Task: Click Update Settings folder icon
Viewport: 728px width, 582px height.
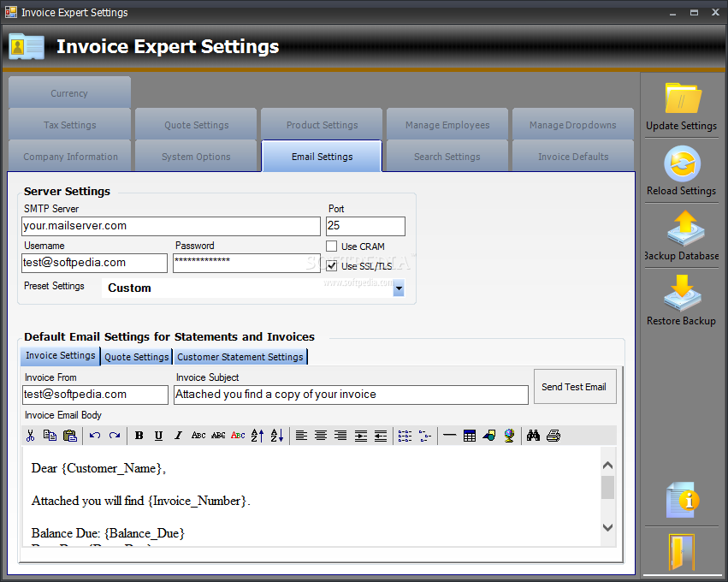Action: coord(682,98)
